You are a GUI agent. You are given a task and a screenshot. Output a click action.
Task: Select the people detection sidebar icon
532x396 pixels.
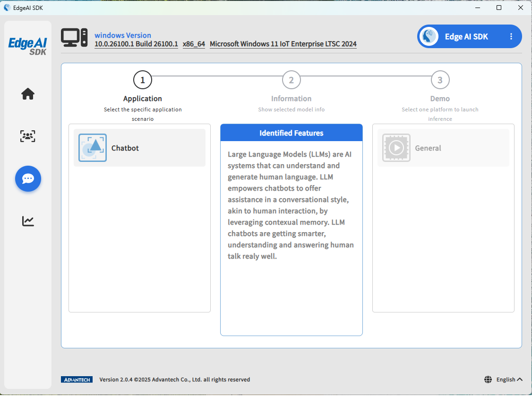point(28,136)
